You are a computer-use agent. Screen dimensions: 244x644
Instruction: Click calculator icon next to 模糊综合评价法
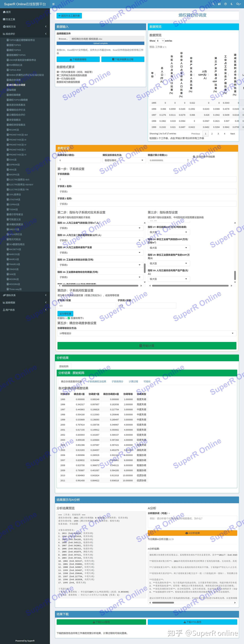[8, 110]
